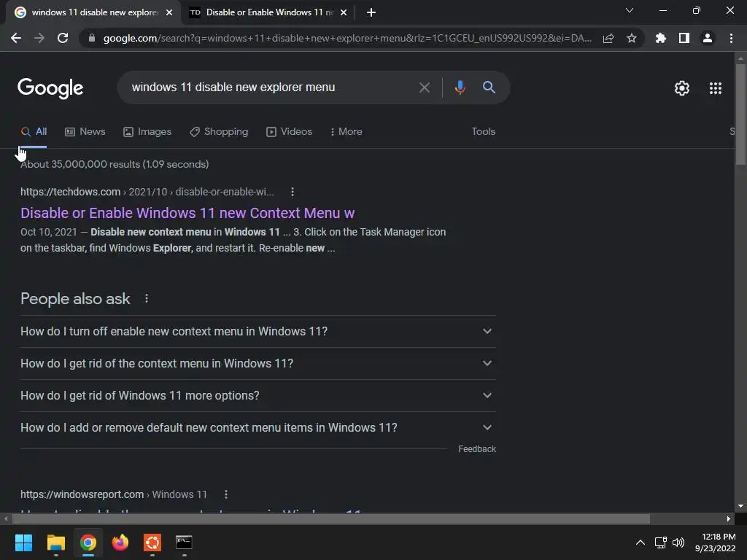
Task: Click the vertical scrollbar thumb
Action: (740, 114)
